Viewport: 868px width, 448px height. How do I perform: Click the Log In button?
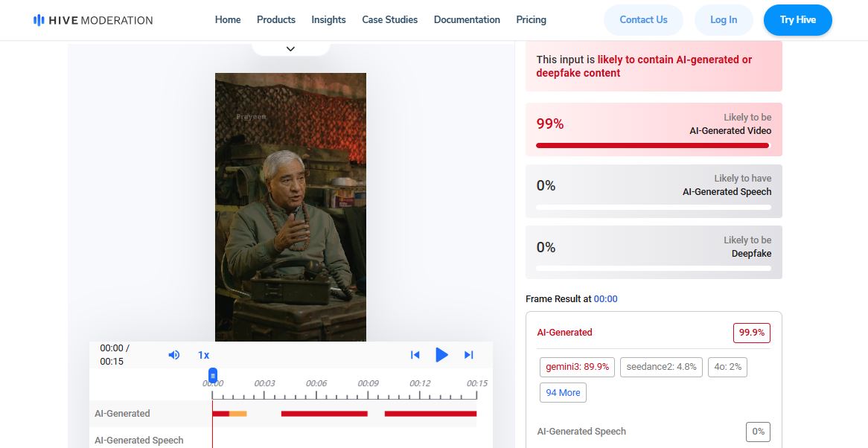tap(723, 20)
